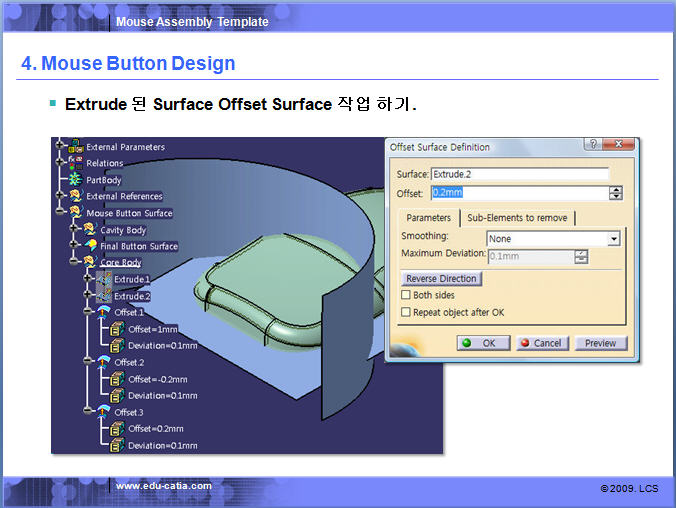Select the Extrude.2 surface icon
This screenshot has height=508, width=676.
click(103, 296)
